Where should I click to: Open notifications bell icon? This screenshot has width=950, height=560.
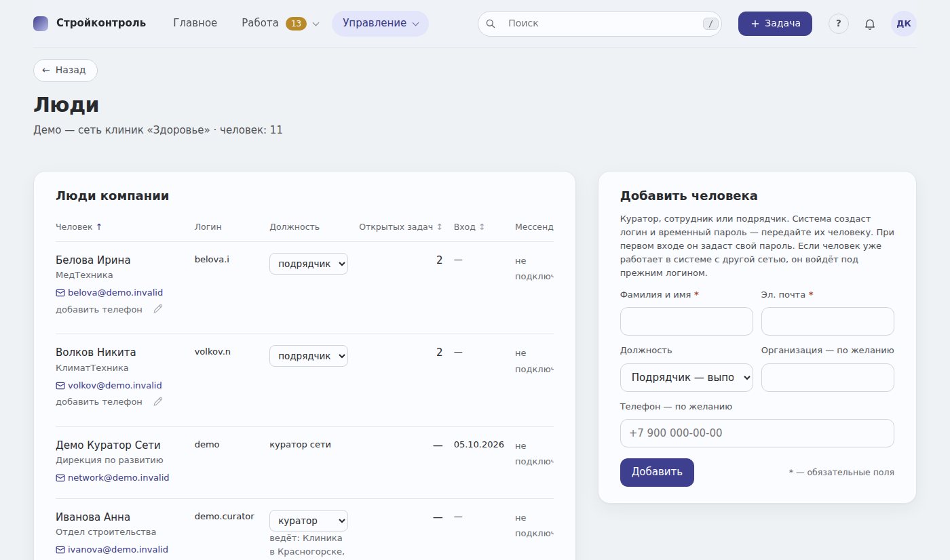[x=870, y=24]
